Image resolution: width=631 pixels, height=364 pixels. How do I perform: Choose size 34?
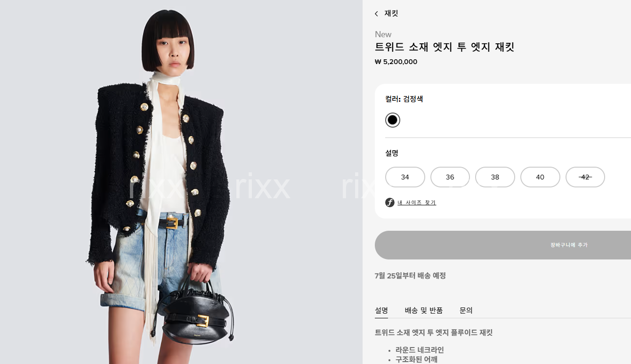point(405,177)
